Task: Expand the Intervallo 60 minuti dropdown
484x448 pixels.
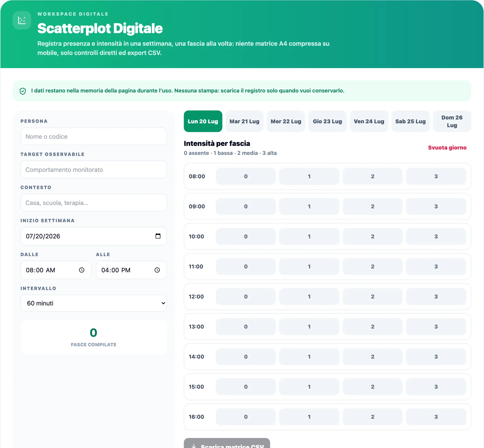Action: tap(94, 303)
